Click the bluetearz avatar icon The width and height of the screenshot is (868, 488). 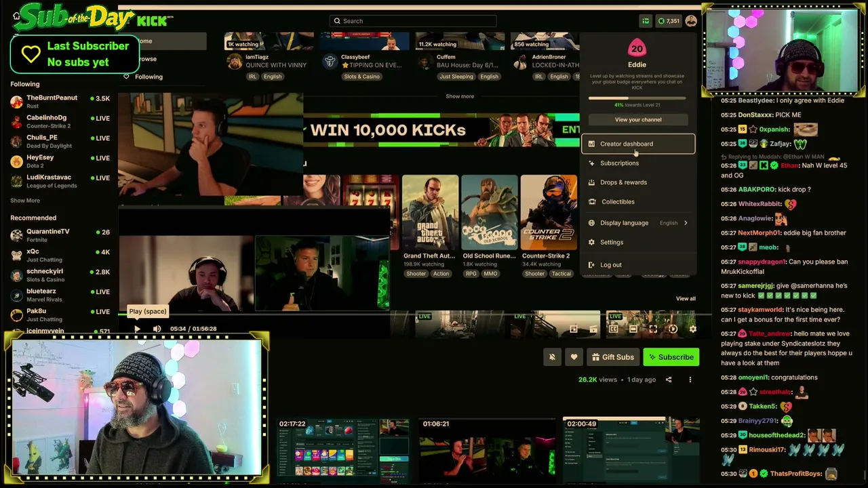[x=17, y=295]
